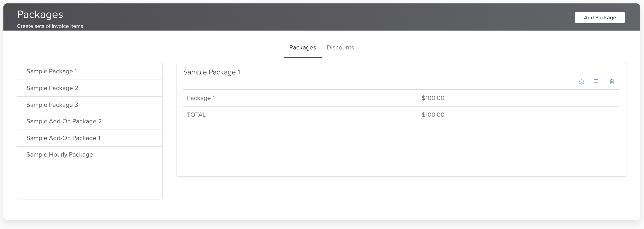Click the Sample Package 1 detail heading
The height and width of the screenshot is (229, 644).
[x=212, y=72]
